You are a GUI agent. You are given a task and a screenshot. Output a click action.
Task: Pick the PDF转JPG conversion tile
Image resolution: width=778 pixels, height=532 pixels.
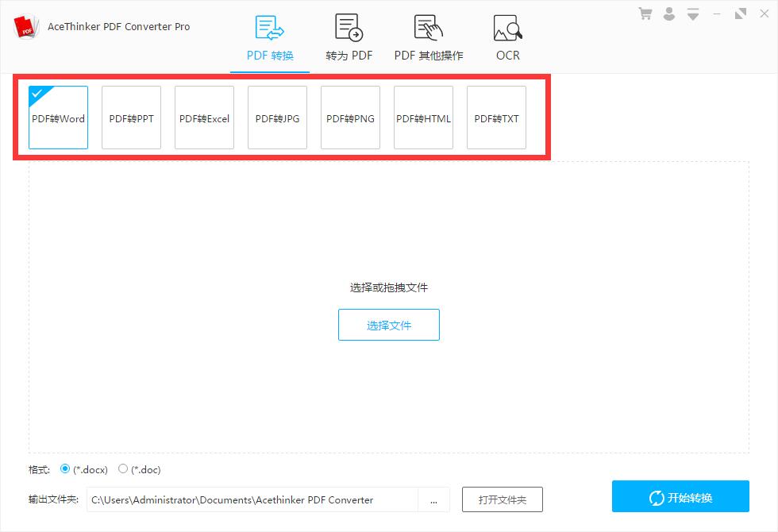pos(277,118)
